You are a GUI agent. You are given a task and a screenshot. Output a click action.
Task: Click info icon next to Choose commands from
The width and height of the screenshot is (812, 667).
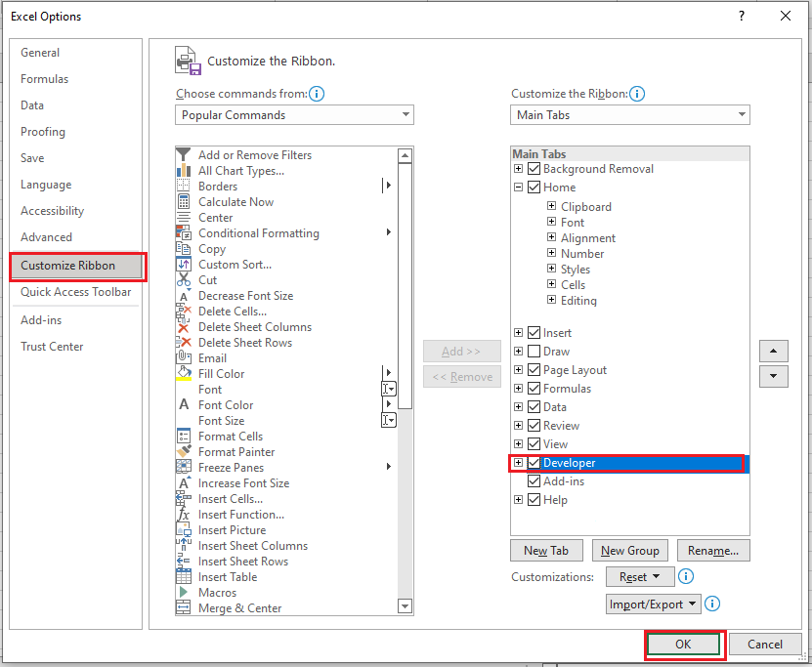pos(317,94)
